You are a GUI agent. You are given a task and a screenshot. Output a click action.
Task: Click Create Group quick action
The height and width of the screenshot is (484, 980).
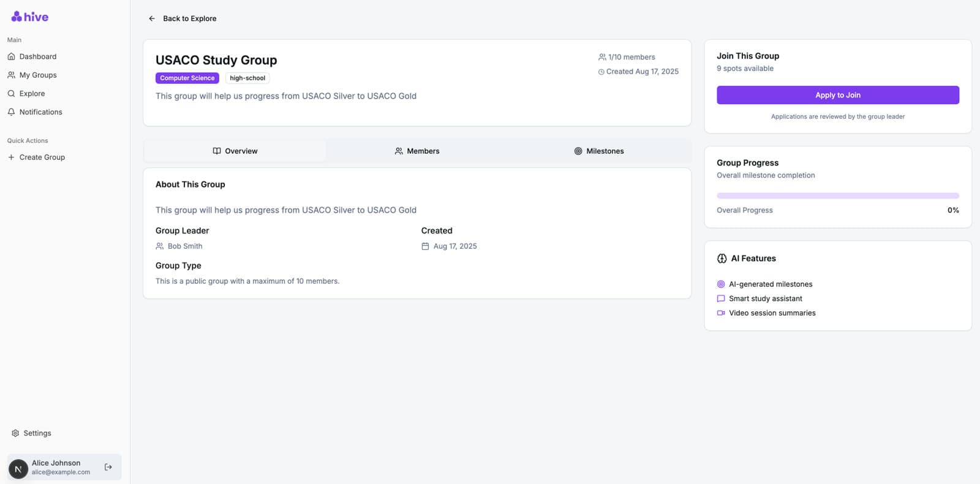pos(64,157)
